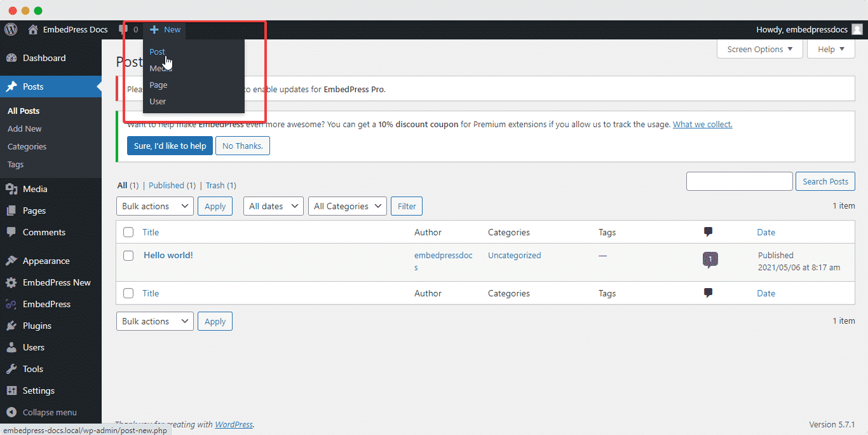This screenshot has height=435, width=868.
Task: Check the bottom select-all checkbox
Action: tap(128, 293)
